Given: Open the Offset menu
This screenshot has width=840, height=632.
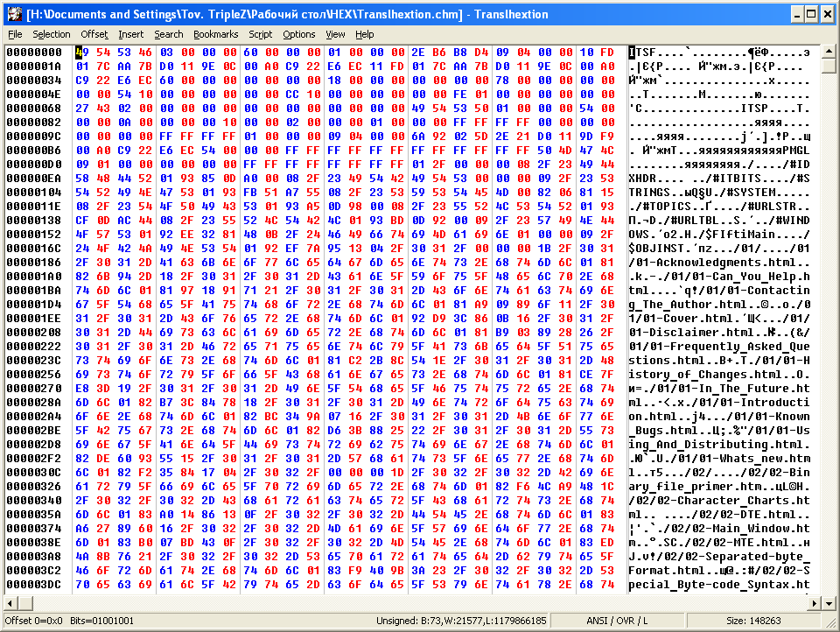Looking at the screenshot, I should tap(94, 34).
